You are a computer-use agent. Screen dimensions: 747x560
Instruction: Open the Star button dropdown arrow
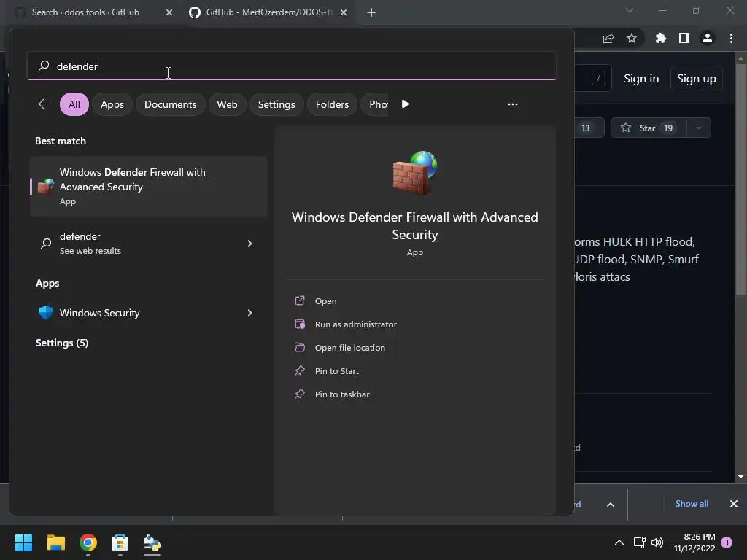699,128
